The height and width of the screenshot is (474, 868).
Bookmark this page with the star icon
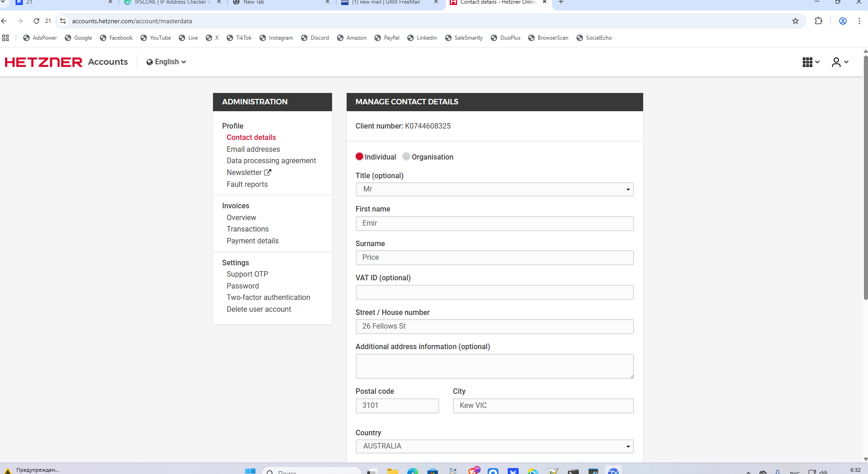click(795, 21)
